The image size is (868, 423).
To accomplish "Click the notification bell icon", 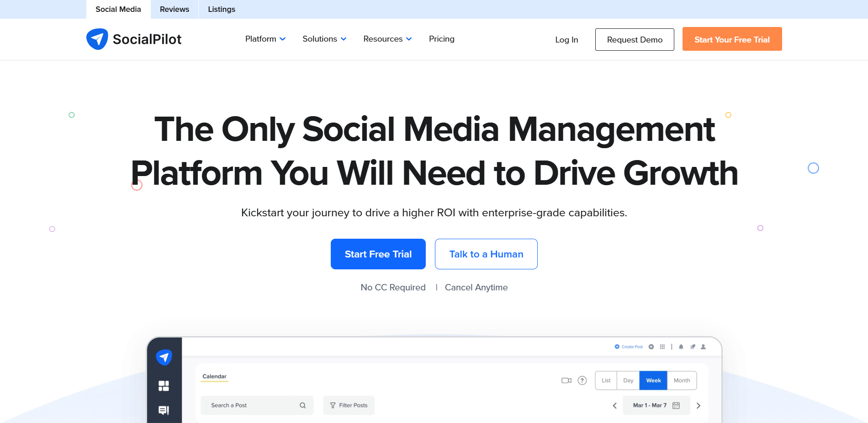I will (x=681, y=347).
